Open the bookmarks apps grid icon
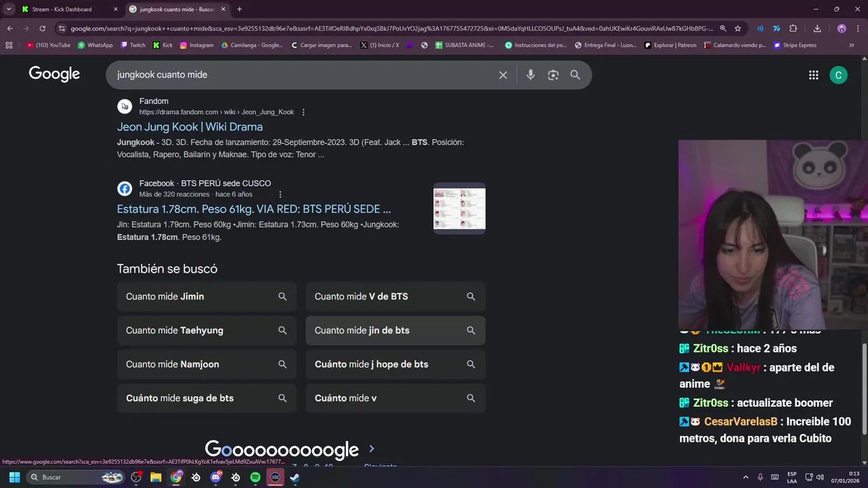 point(9,45)
